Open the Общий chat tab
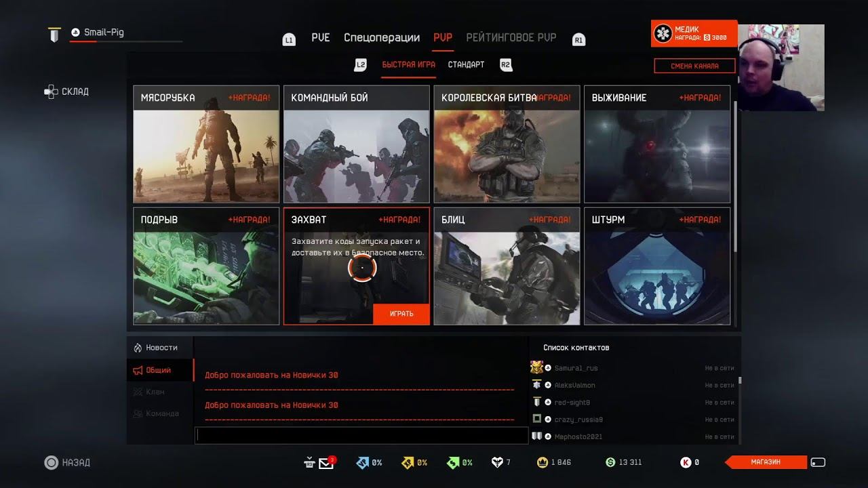 point(160,370)
